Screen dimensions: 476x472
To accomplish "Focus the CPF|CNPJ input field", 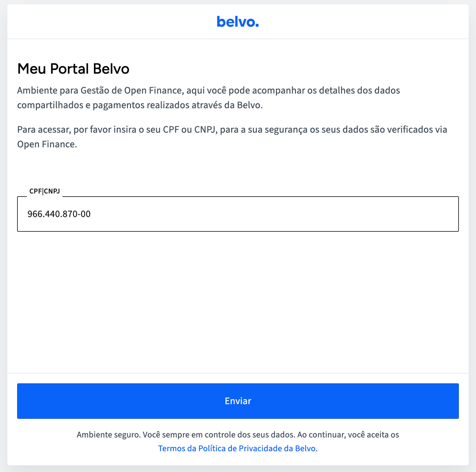I will 238,214.
